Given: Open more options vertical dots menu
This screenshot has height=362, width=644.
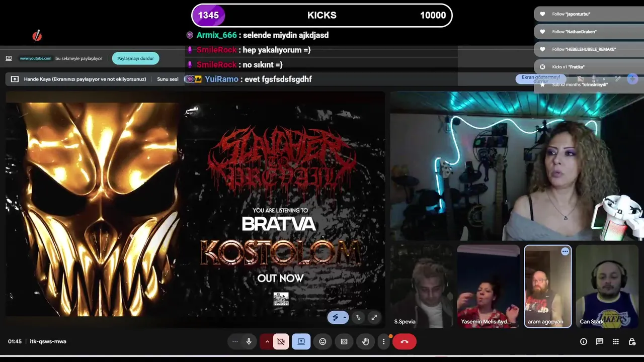Looking at the screenshot, I should [x=383, y=341].
